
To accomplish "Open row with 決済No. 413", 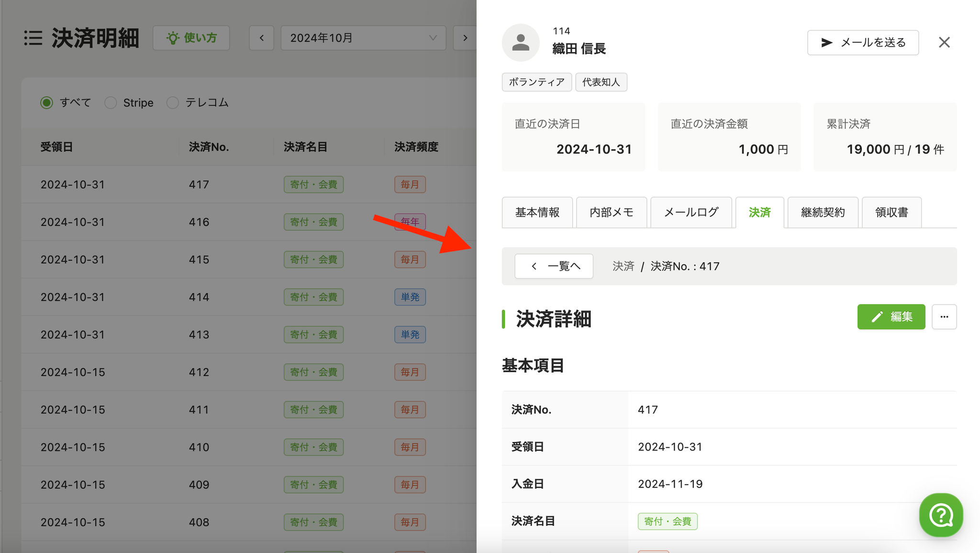I will [249, 335].
